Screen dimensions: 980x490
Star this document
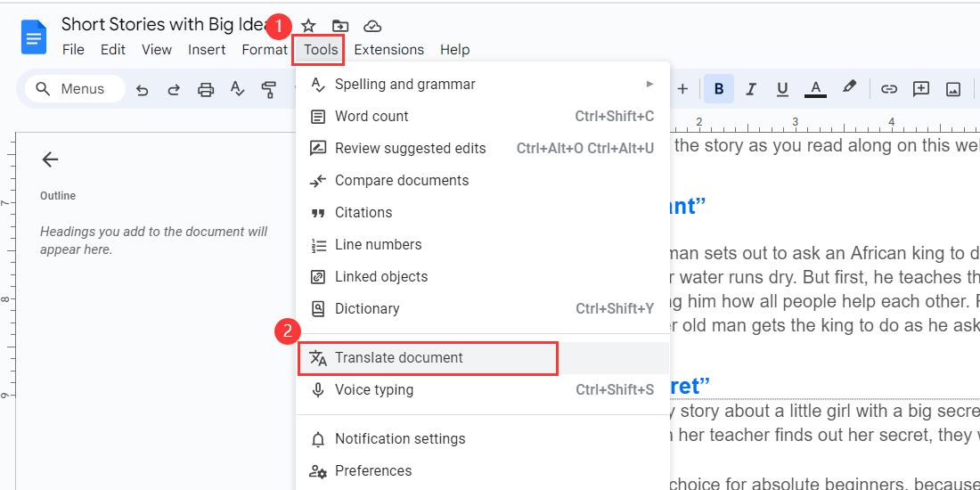308,26
